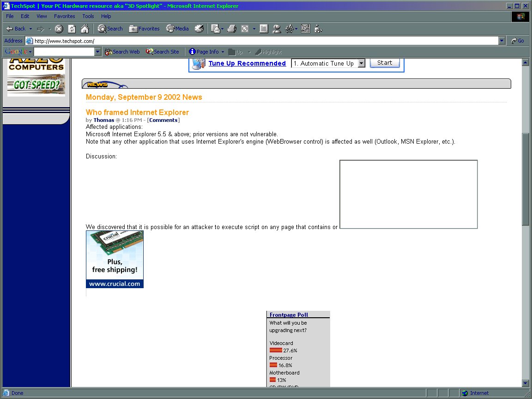The height and width of the screenshot is (399, 532).
Task: Click the "Videocard" poll option text
Action: click(x=281, y=344)
